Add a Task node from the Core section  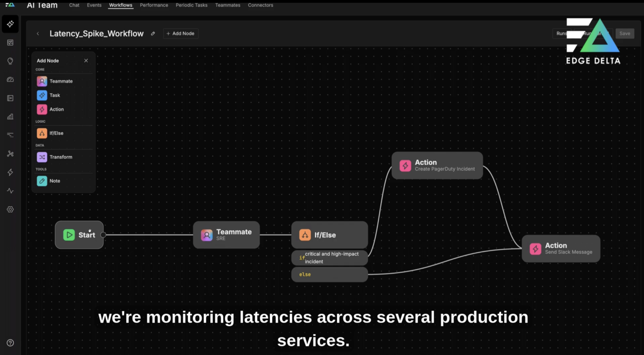55,95
